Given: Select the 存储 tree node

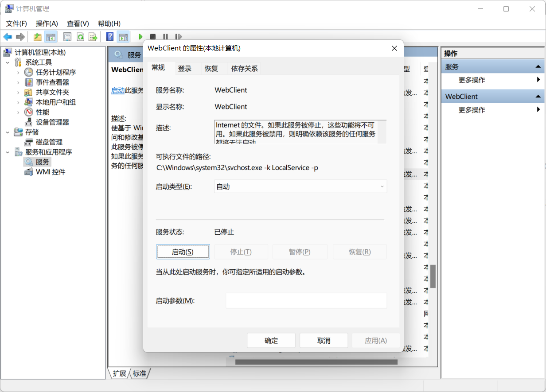Looking at the screenshot, I should pyautogui.click(x=32, y=132).
